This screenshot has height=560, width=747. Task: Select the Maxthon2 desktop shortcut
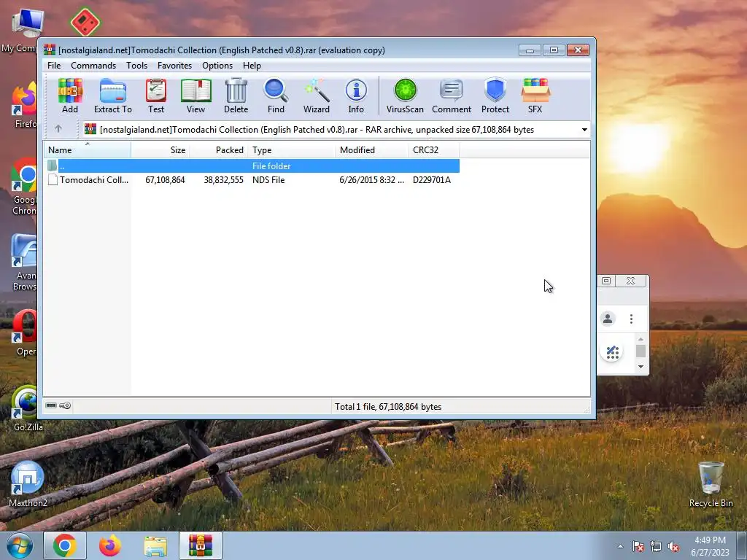pyautogui.click(x=28, y=484)
